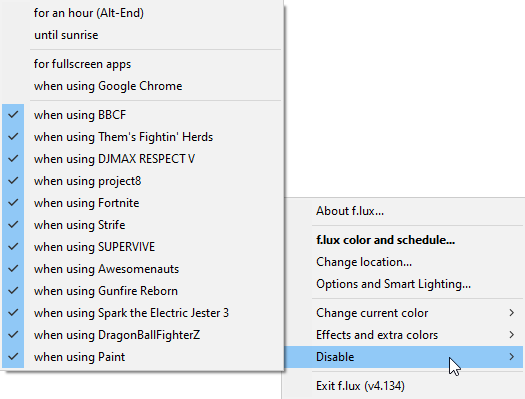Open f.lux color and schedule...

click(x=403, y=240)
